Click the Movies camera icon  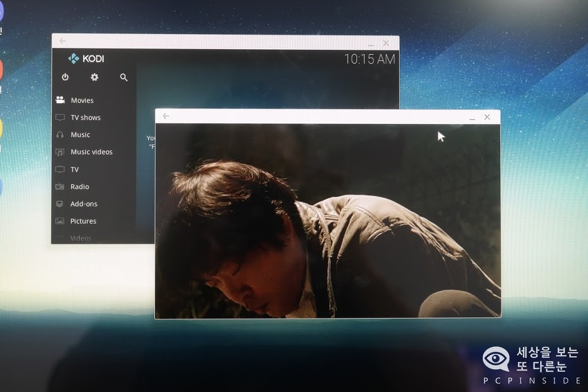(60, 100)
